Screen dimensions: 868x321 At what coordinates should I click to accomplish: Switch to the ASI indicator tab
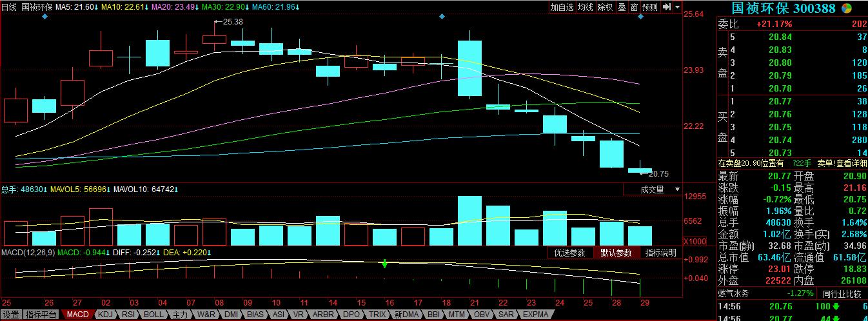[279, 315]
